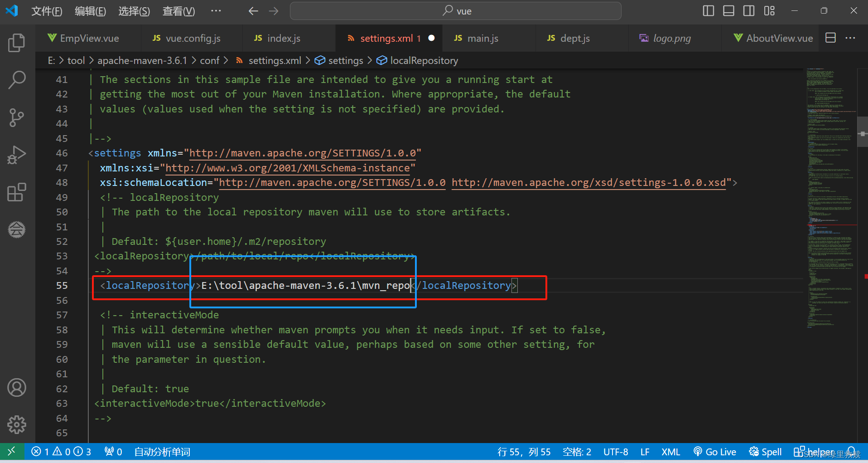Screen dimensions: 868x463
Task: Toggle Spell checking in status bar
Action: (x=765, y=452)
